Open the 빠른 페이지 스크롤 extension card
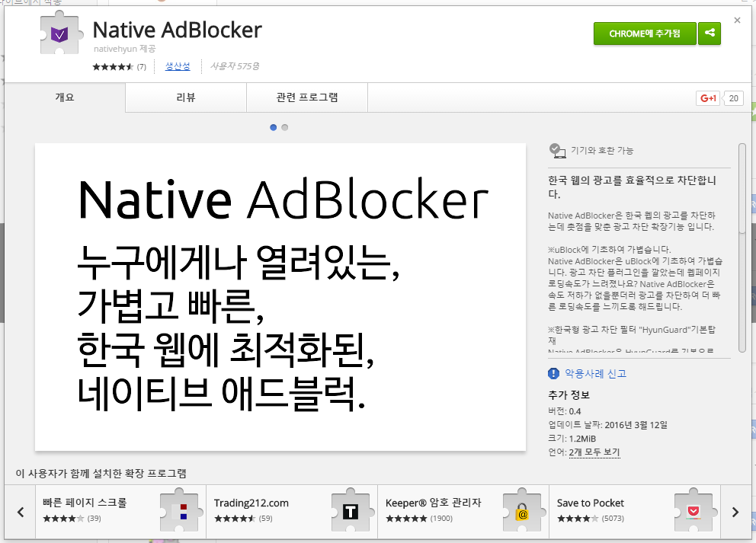 click(120, 512)
